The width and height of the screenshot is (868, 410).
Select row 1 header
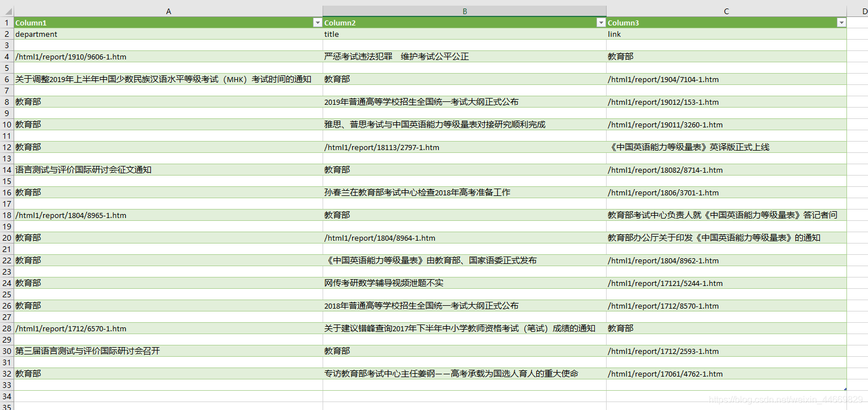(7, 23)
